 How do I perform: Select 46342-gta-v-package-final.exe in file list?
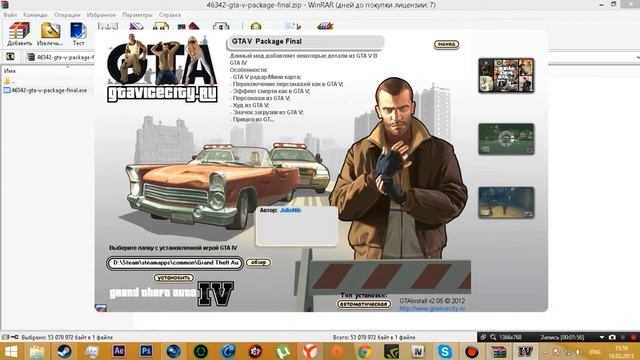[45, 90]
